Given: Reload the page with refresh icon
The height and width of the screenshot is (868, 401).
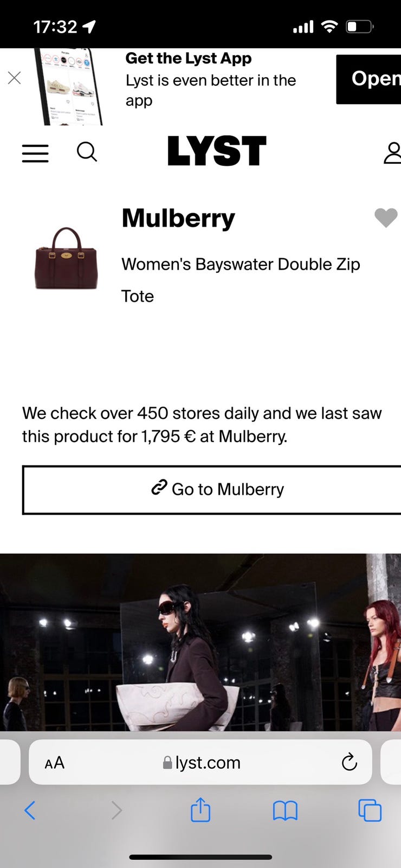Looking at the screenshot, I should [x=350, y=762].
